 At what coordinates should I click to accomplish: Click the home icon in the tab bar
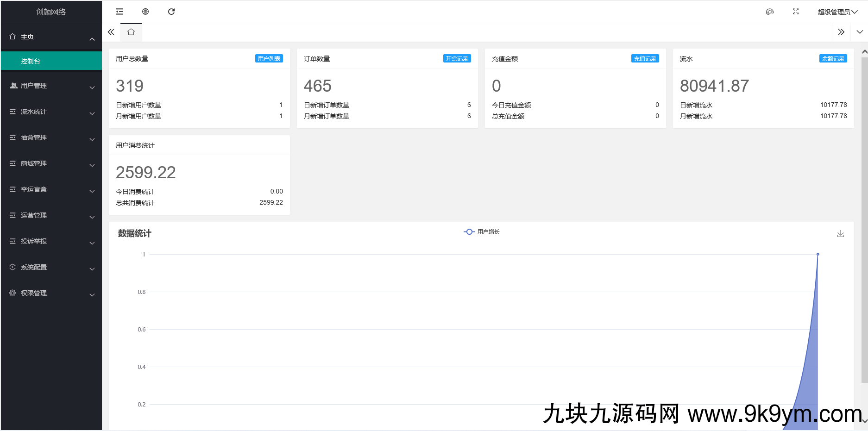[x=131, y=32]
